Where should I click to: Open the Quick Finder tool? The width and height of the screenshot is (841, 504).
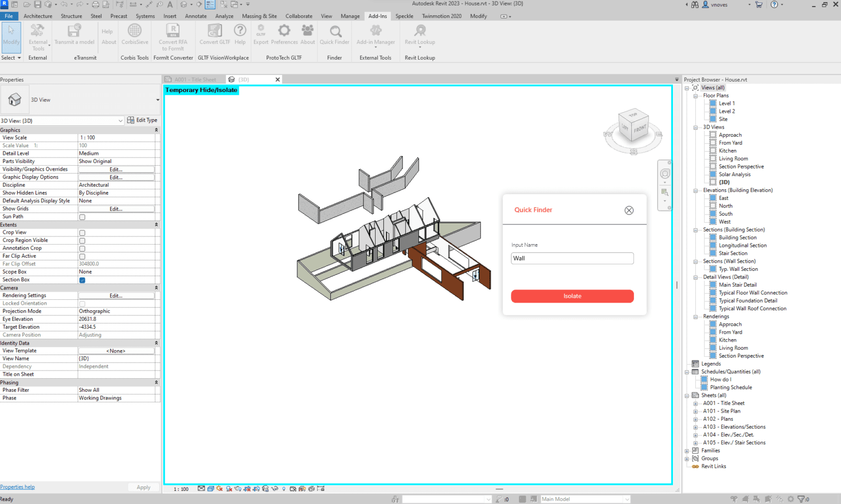point(334,33)
